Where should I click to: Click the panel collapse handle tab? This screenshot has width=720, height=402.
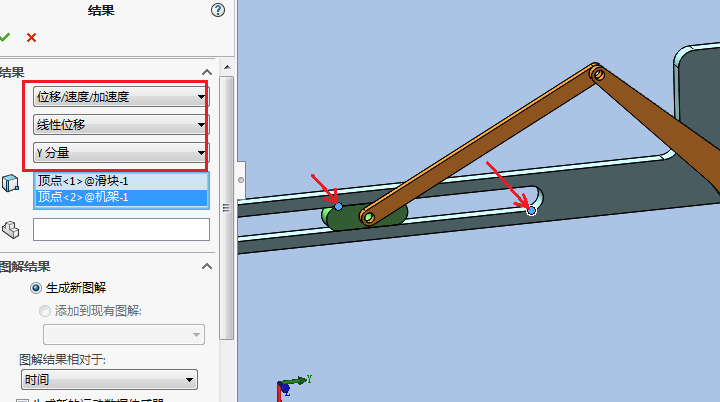241,180
